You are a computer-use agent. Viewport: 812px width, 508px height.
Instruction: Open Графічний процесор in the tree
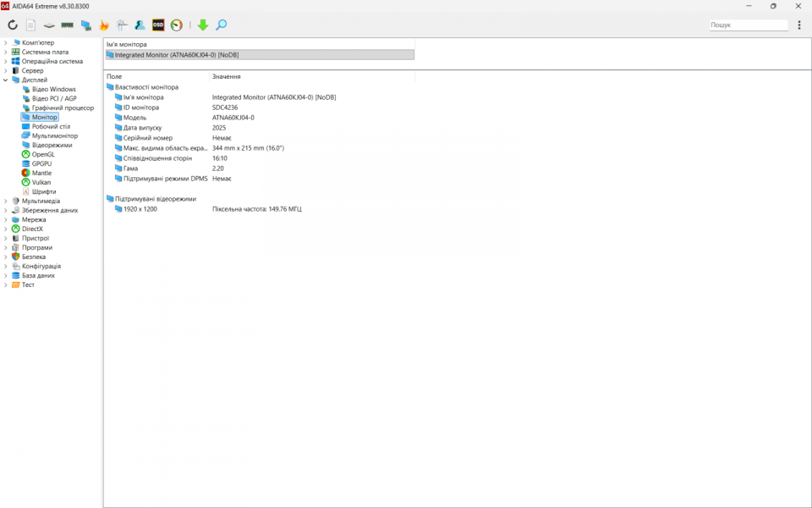(63, 108)
